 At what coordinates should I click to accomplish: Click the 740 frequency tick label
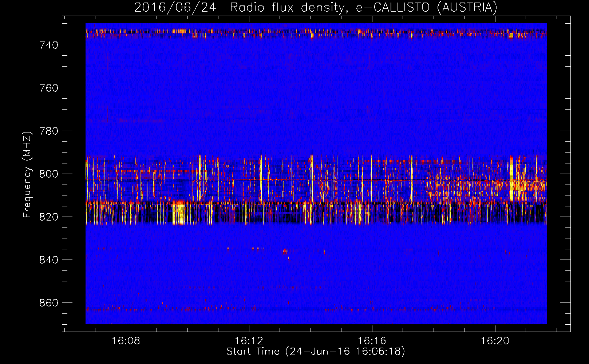(x=49, y=45)
